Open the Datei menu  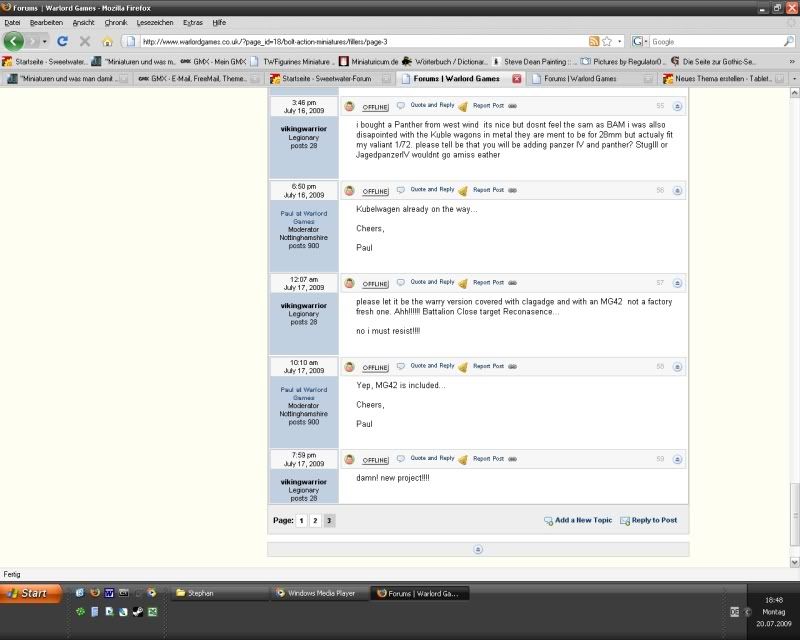12,22
